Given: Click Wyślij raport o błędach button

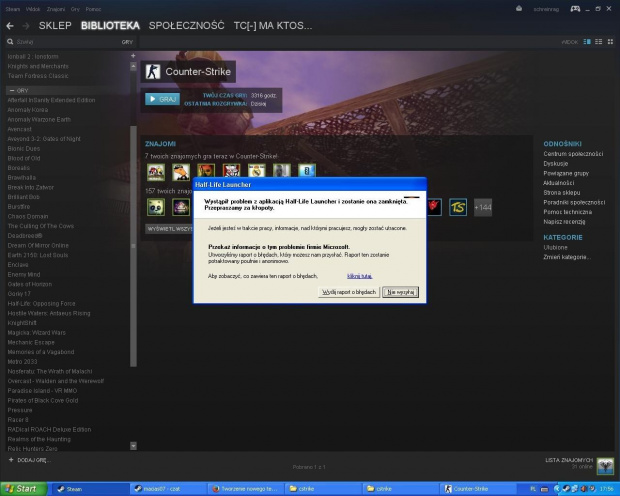Looking at the screenshot, I should (x=349, y=292).
